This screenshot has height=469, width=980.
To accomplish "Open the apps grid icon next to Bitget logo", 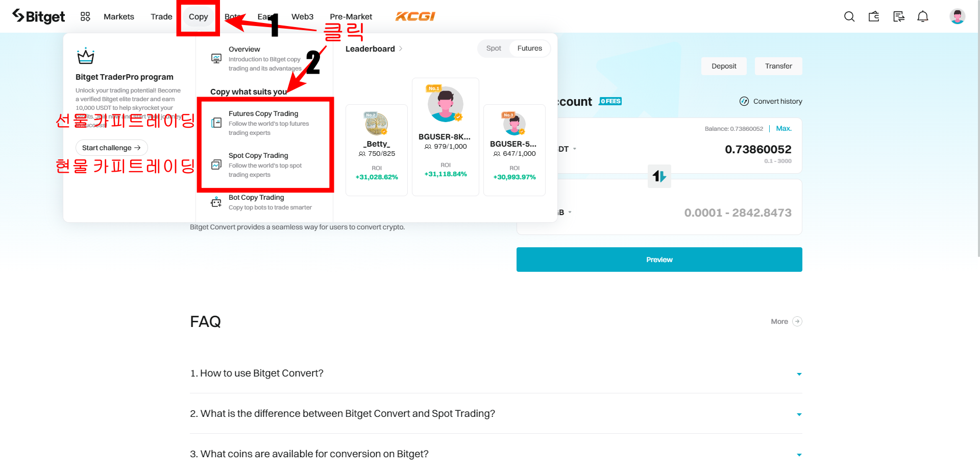I will click(85, 16).
